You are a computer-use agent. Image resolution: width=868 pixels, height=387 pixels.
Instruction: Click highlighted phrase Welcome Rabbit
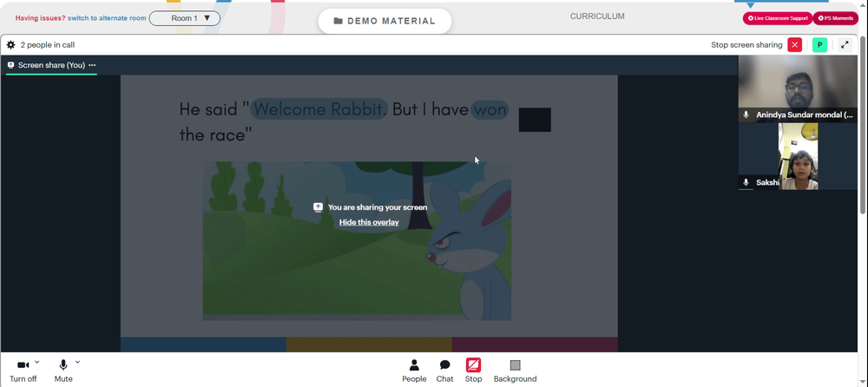(x=319, y=109)
